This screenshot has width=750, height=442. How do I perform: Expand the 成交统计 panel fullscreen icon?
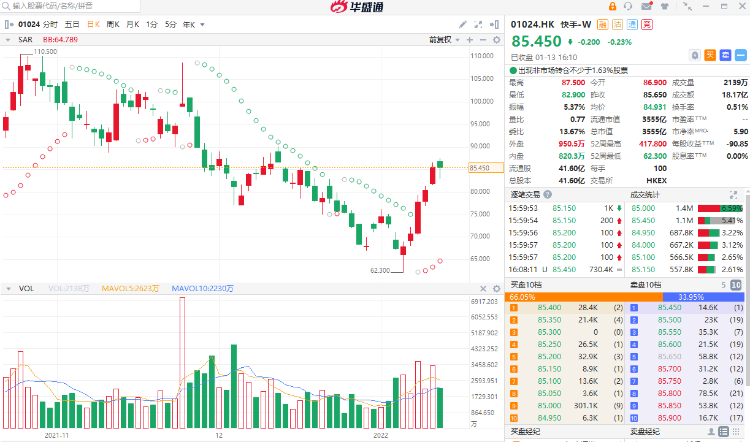733,195
